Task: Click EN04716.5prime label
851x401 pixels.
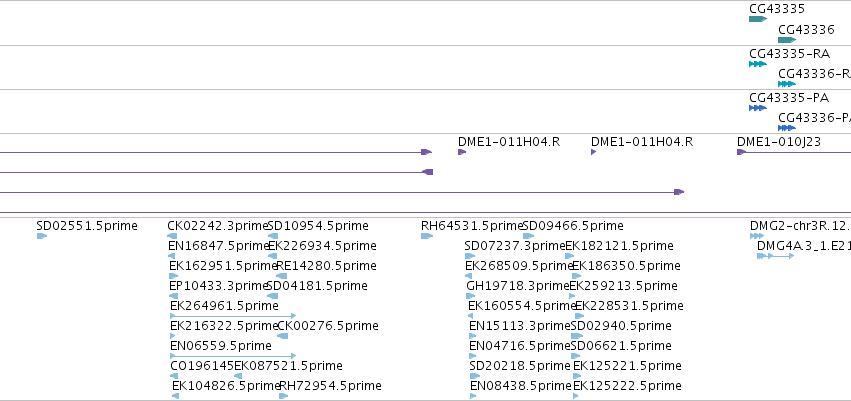Action: point(520,346)
